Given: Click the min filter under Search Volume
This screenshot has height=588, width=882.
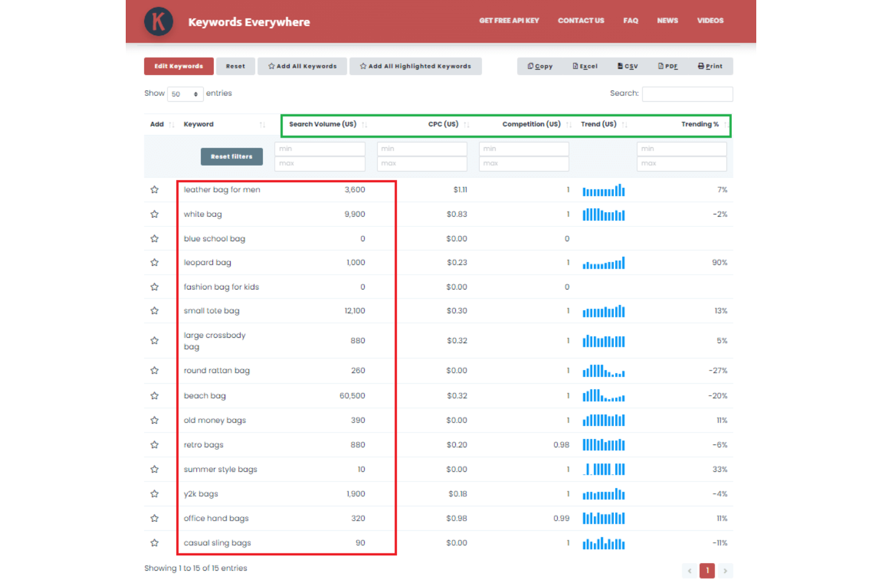Looking at the screenshot, I should [x=319, y=148].
